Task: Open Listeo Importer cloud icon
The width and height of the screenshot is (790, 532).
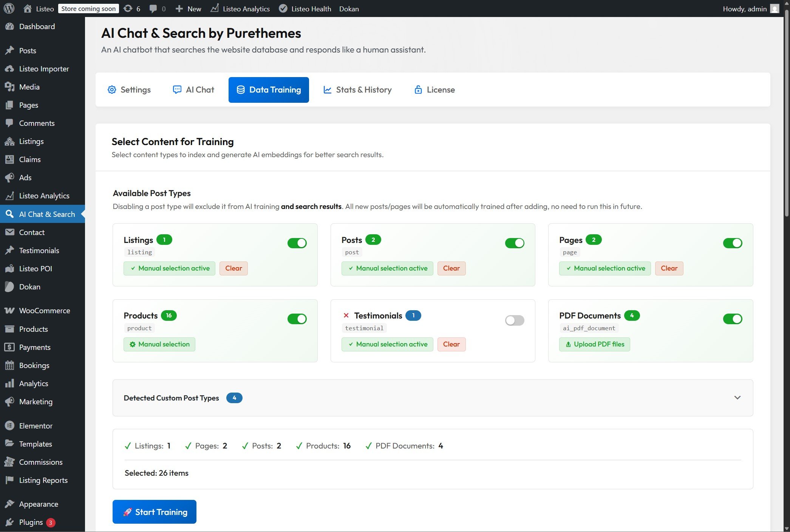Action: (9, 69)
